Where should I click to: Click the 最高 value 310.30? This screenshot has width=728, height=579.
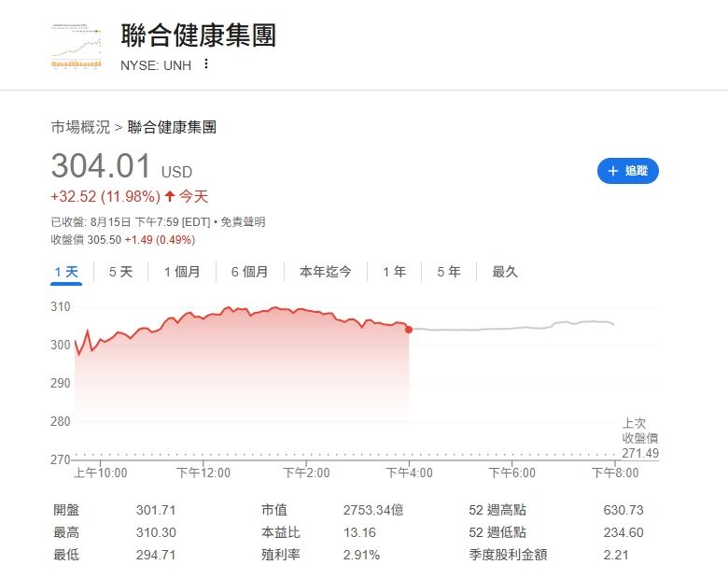[x=156, y=532]
